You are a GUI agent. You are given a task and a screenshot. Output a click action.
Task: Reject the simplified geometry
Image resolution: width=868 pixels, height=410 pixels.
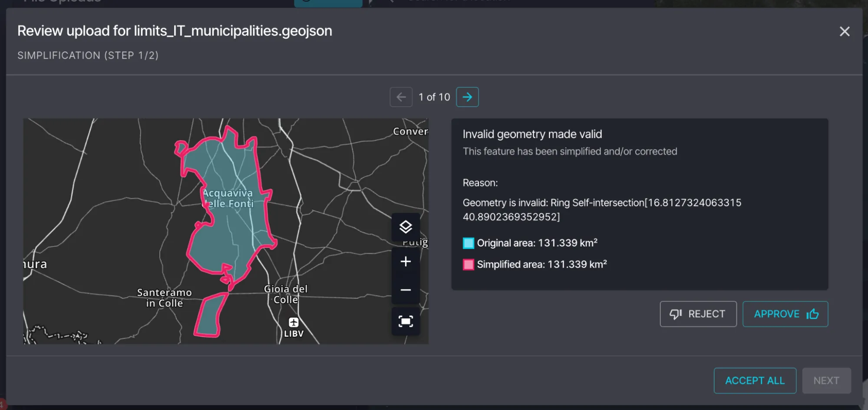698,314
